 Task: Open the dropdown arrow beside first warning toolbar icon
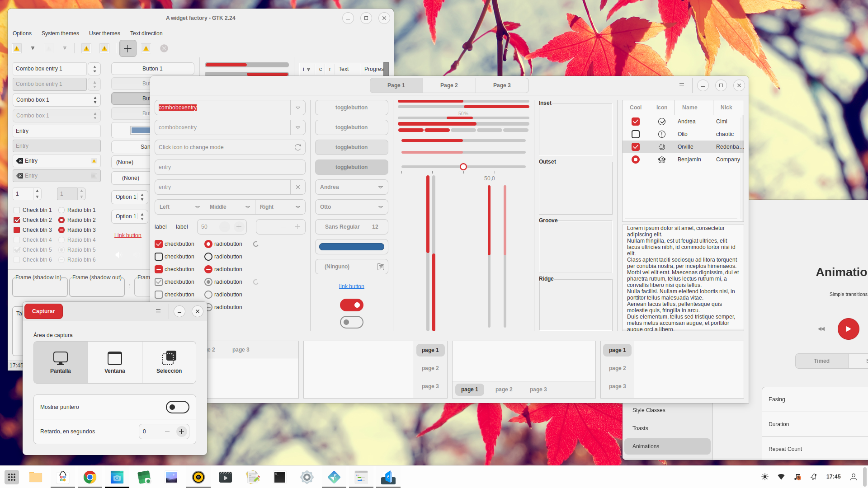[x=33, y=48]
